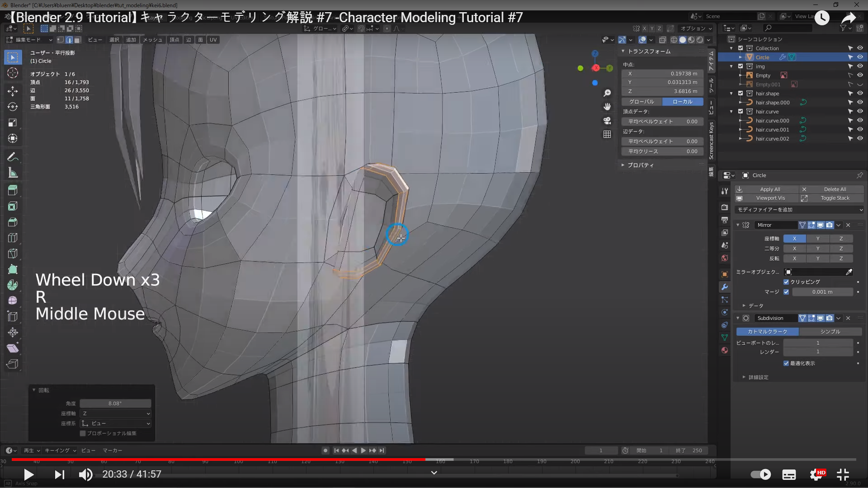
Task: Open the UV menu in header
Action: pyautogui.click(x=213, y=40)
